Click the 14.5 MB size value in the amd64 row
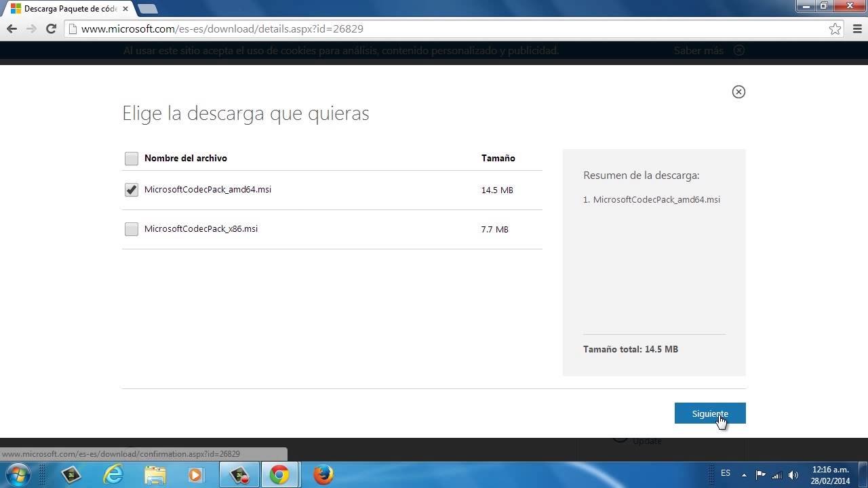Image resolution: width=868 pixels, height=488 pixels. [497, 190]
